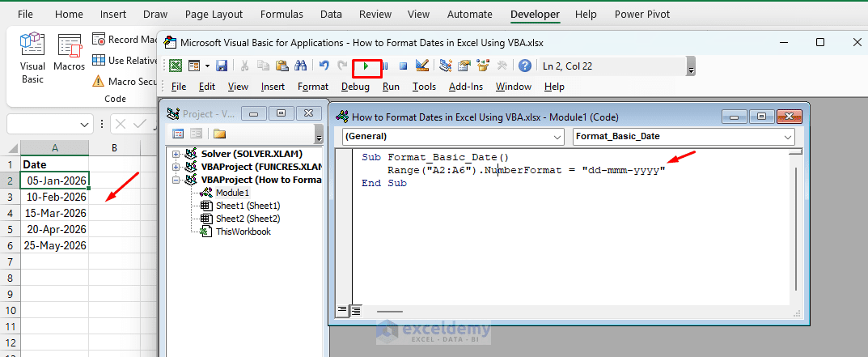Viewport: 868px width, 357px height.
Task: Click the Redo arrow in VBA toolbar
Action: [x=343, y=66]
